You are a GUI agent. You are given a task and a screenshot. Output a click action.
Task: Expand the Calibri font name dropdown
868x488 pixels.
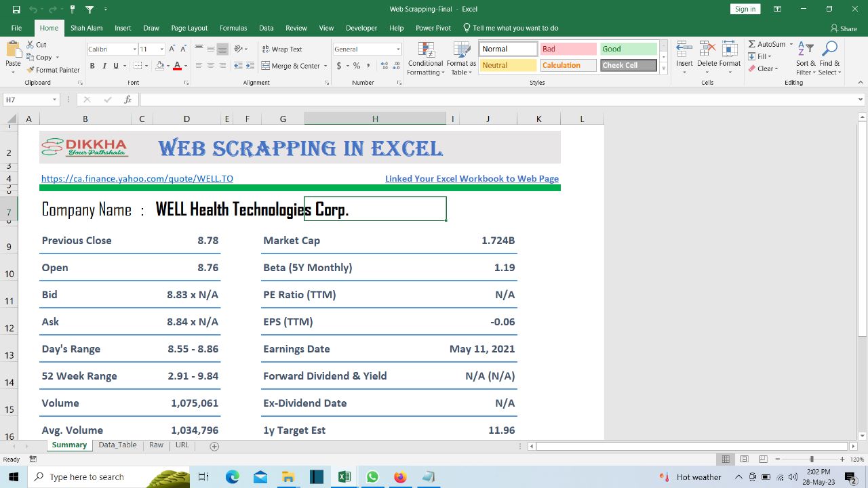tap(134, 49)
